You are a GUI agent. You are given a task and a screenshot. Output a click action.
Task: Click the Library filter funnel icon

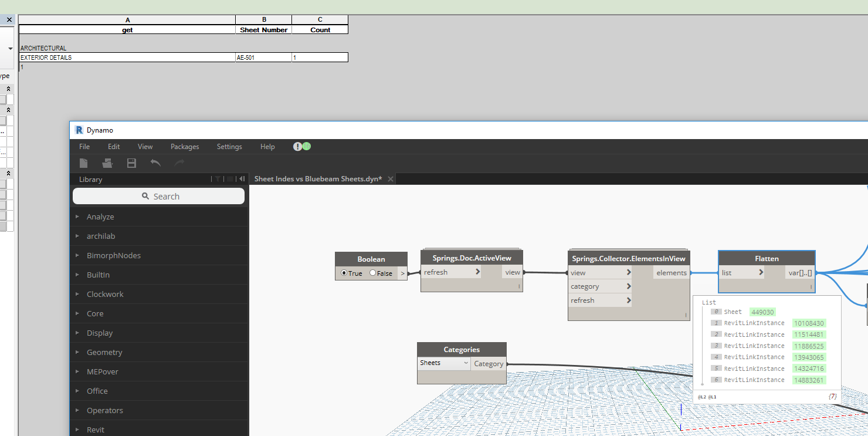218,179
